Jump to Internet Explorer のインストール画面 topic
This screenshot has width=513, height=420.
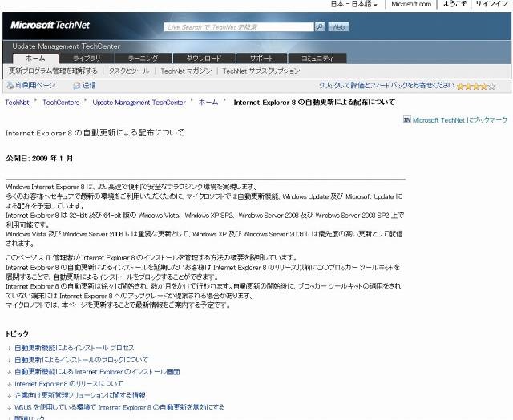[x=97, y=372]
